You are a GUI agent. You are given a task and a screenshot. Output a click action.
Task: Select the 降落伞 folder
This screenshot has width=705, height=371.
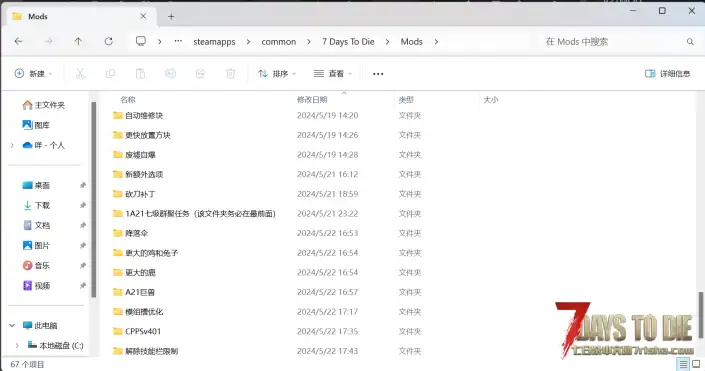(130, 233)
